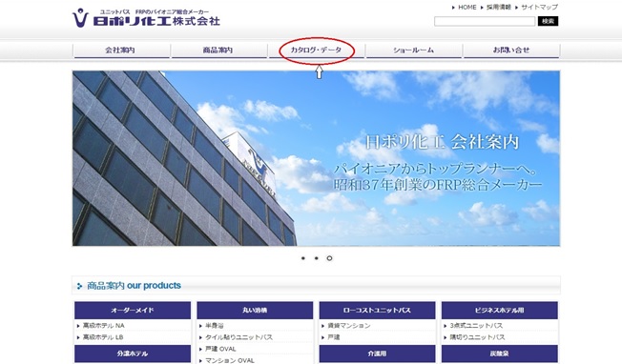Select the third slideshow dot indicator
The width and height of the screenshot is (622, 364).
point(329,258)
